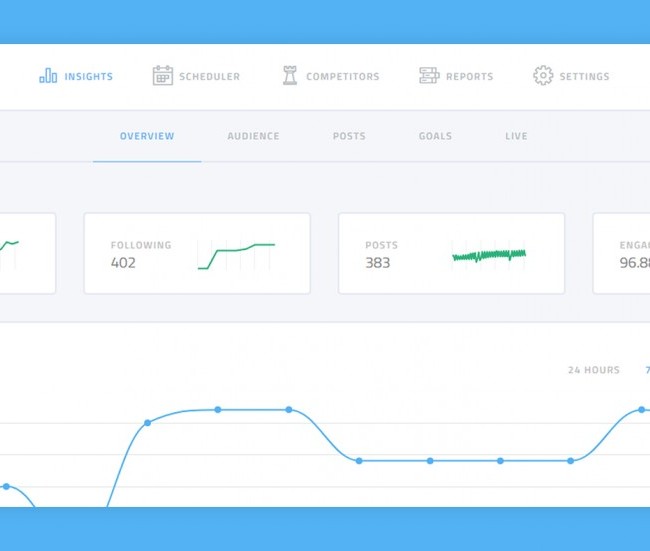Image resolution: width=650 pixels, height=551 pixels.
Task: Click the Settings gear icon
Action: tap(543, 75)
